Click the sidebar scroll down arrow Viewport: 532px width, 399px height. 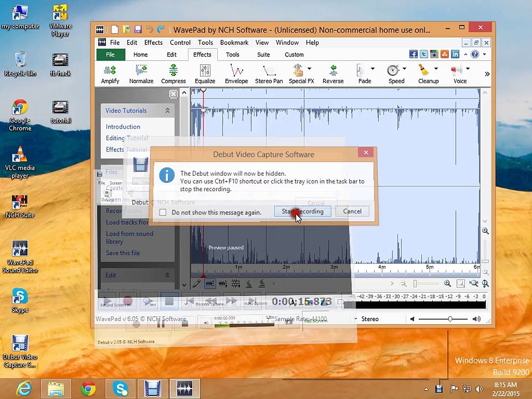coord(184,285)
